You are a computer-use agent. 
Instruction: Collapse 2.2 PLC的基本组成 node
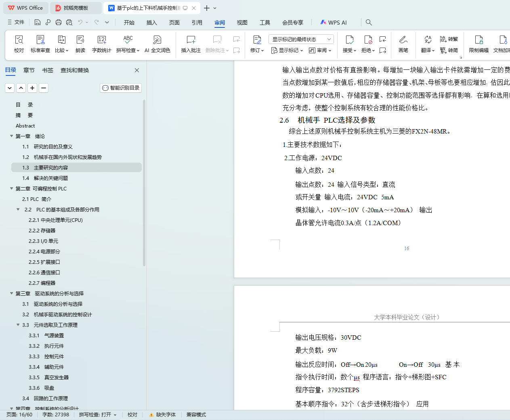tap(18, 210)
